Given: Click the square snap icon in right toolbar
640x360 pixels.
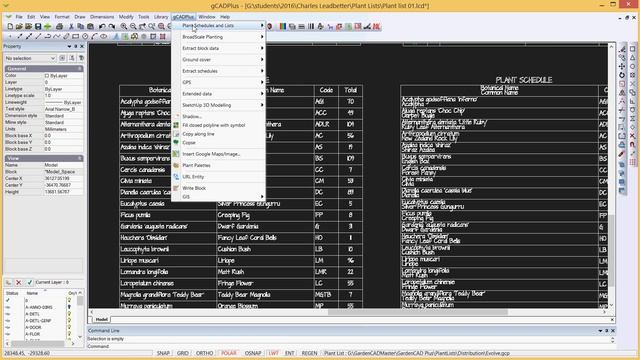Looking at the screenshot, I should (x=633, y=49).
